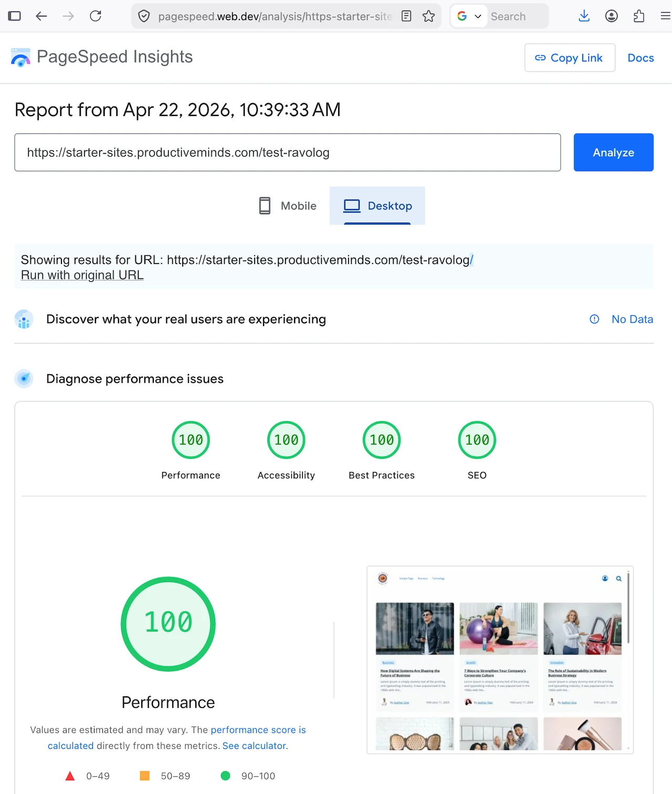Open the browser hamburger menu
The image size is (672, 794).
coord(665,16)
